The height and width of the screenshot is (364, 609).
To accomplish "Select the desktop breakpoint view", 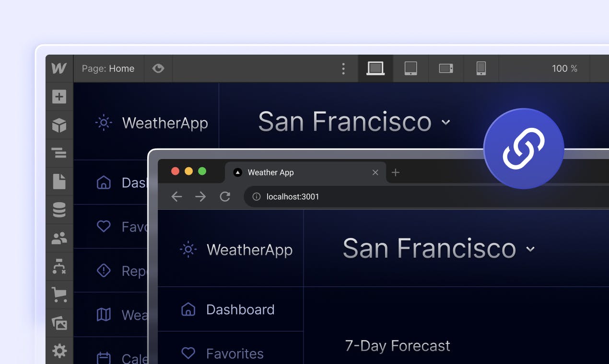I will coord(375,68).
